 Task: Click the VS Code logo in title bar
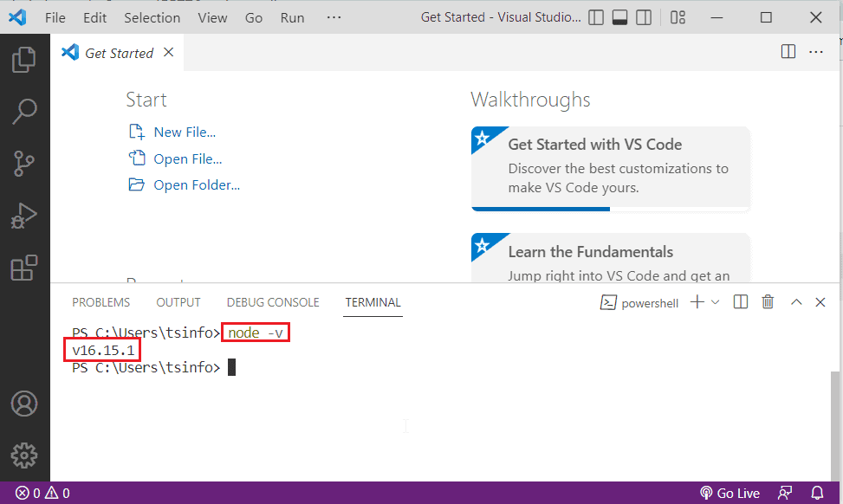[17, 17]
